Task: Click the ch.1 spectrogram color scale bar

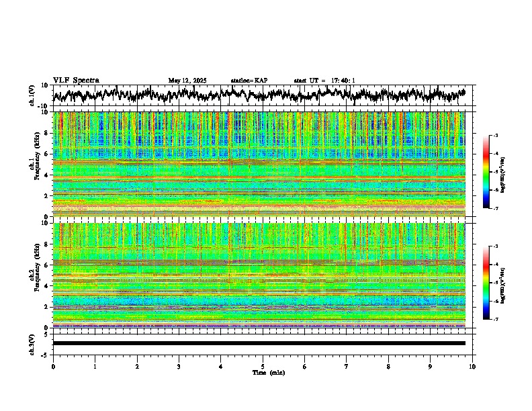Action: [x=486, y=172]
